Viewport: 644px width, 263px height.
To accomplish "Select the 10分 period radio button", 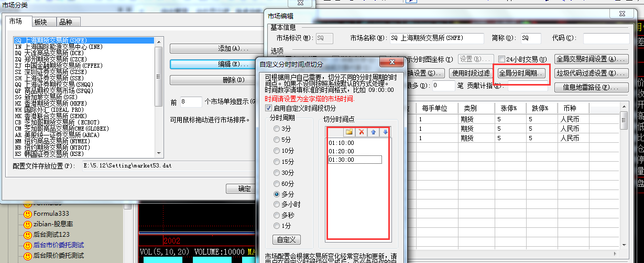I will pyautogui.click(x=277, y=151).
